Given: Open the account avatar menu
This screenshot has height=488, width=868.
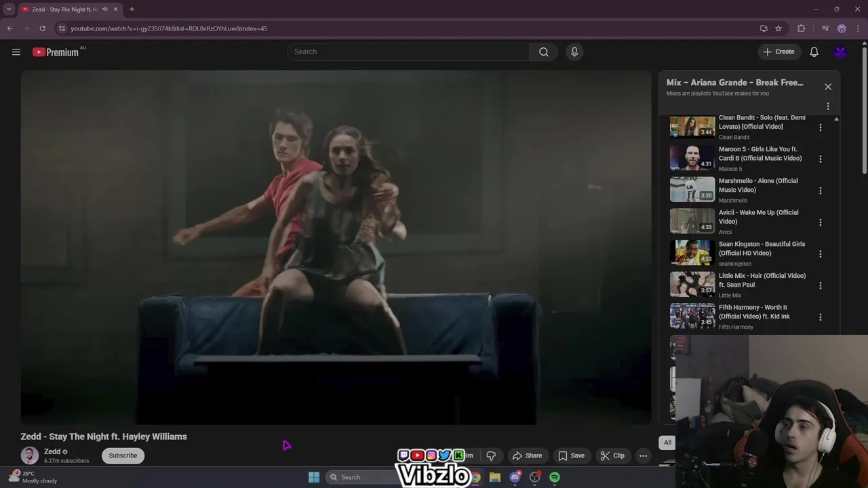Looking at the screenshot, I should click(x=841, y=52).
